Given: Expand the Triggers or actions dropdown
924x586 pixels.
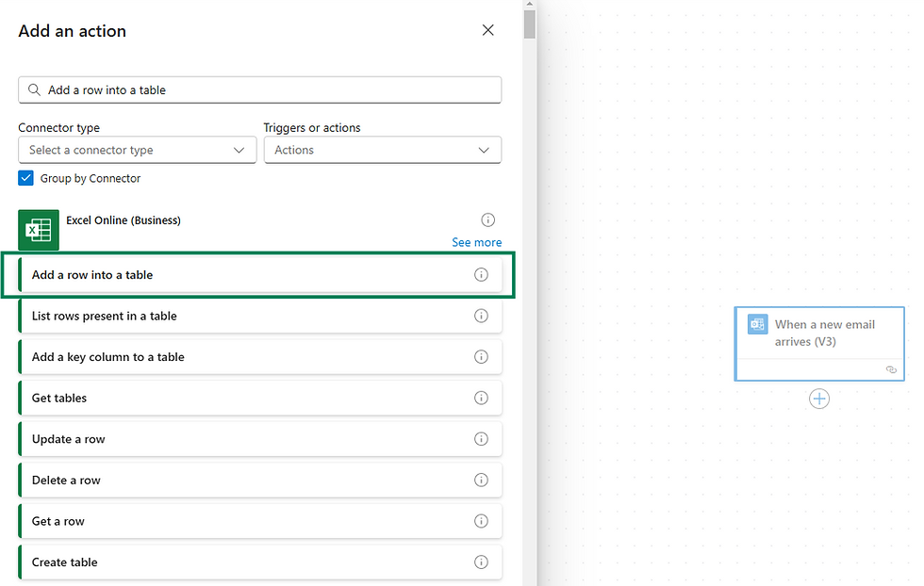Looking at the screenshot, I should pyautogui.click(x=382, y=150).
